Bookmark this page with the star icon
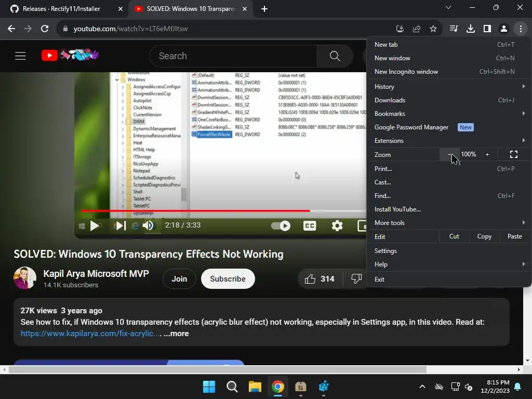 pyautogui.click(x=433, y=29)
